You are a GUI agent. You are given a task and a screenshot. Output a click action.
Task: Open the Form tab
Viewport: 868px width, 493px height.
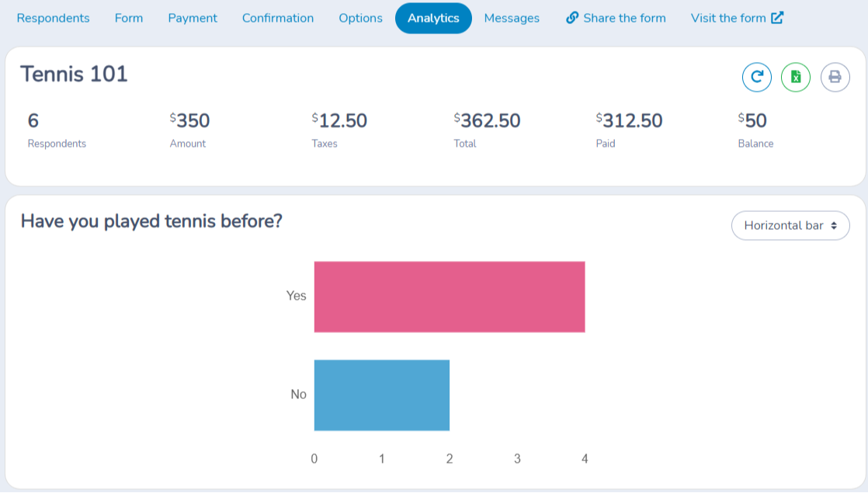129,19
